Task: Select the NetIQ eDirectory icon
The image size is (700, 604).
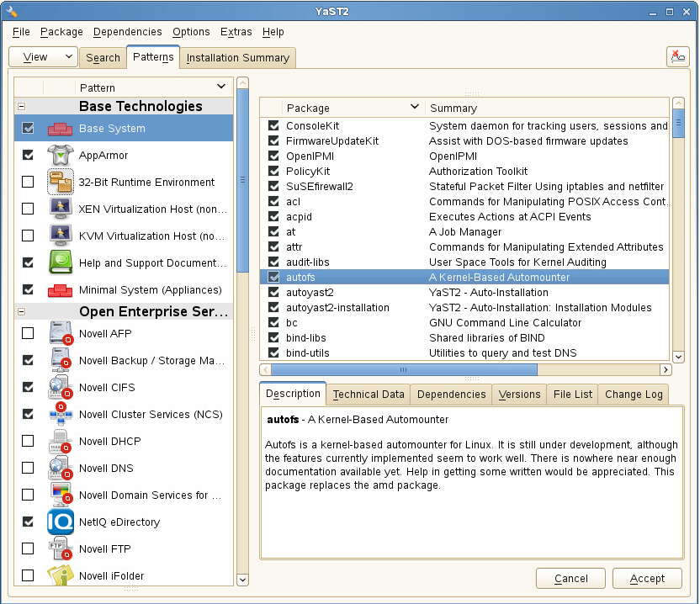Action: click(x=61, y=522)
